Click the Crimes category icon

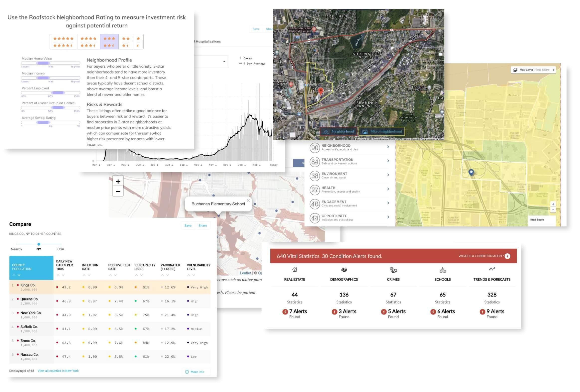point(393,270)
